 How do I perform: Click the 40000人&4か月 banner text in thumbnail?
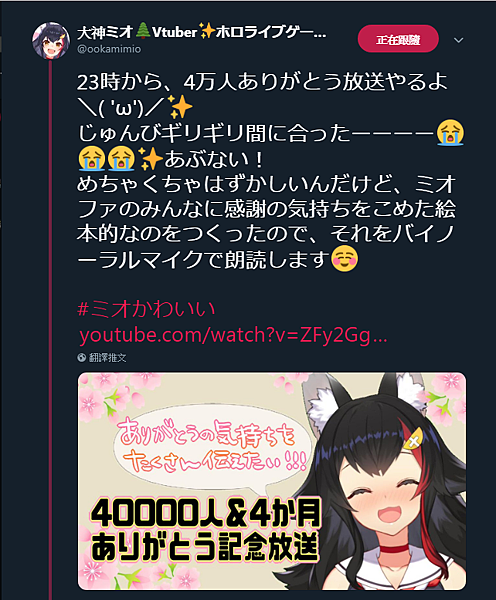pyautogui.click(x=206, y=513)
